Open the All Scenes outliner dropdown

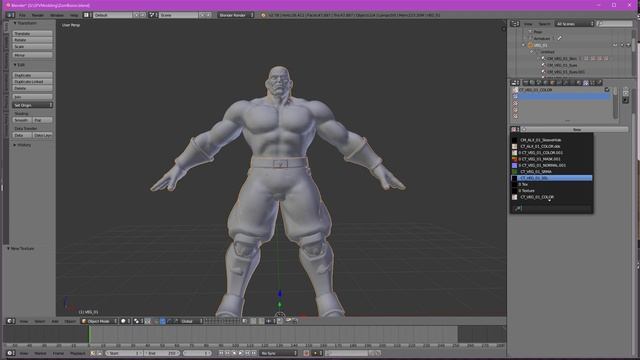(575, 24)
